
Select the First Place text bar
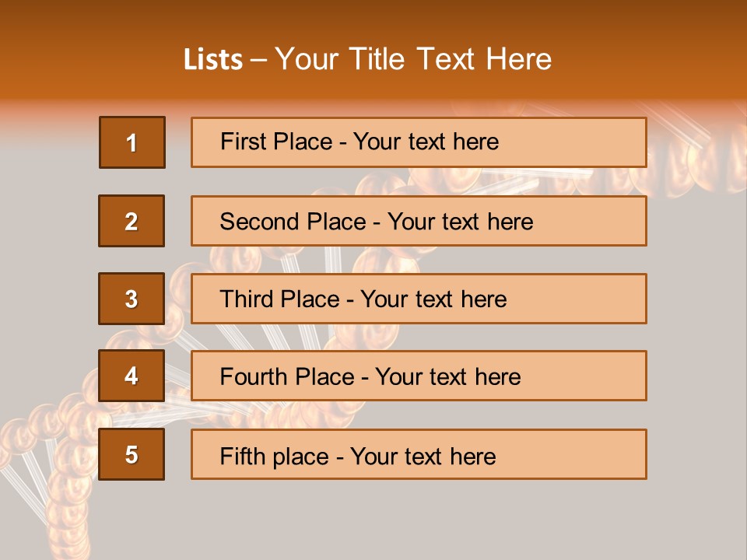coord(419,142)
